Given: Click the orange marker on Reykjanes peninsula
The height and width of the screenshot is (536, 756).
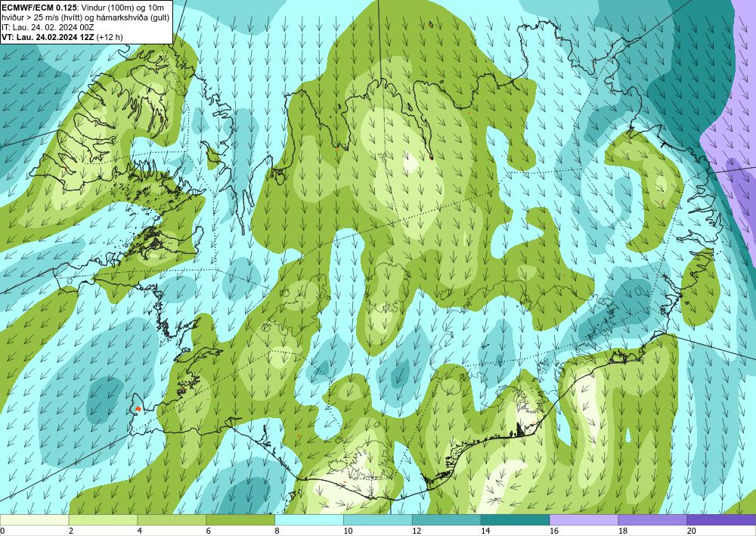Looking at the screenshot, I should [x=138, y=408].
